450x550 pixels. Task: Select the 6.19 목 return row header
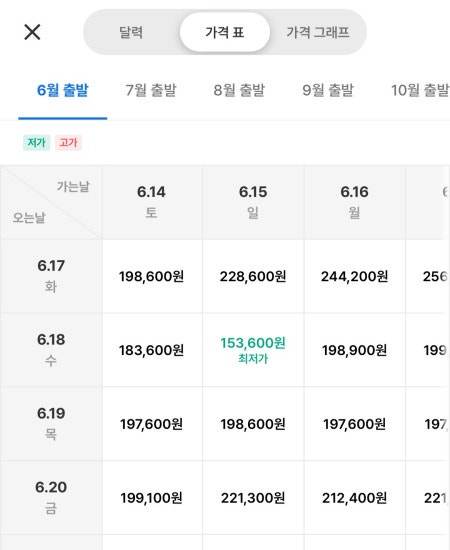[x=51, y=424]
